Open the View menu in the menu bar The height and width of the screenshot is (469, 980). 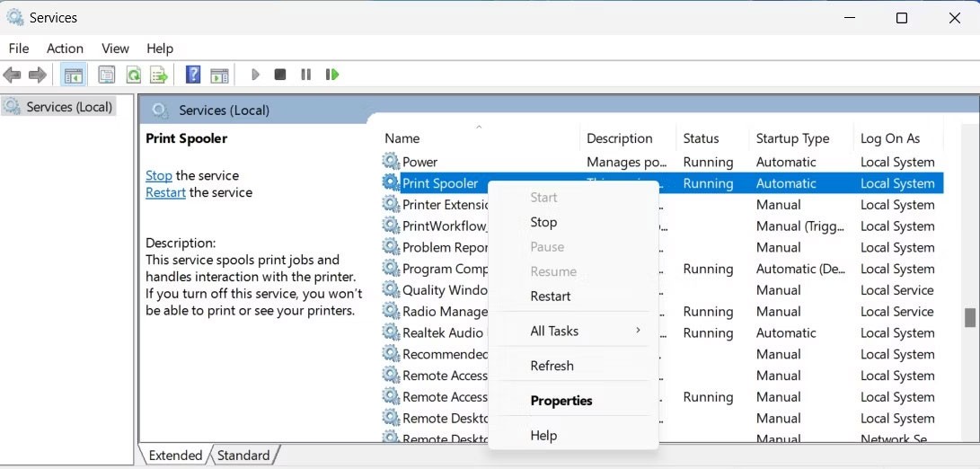pyautogui.click(x=115, y=49)
